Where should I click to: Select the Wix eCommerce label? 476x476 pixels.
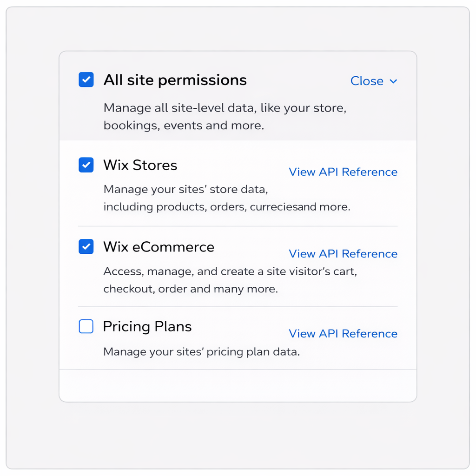(159, 247)
